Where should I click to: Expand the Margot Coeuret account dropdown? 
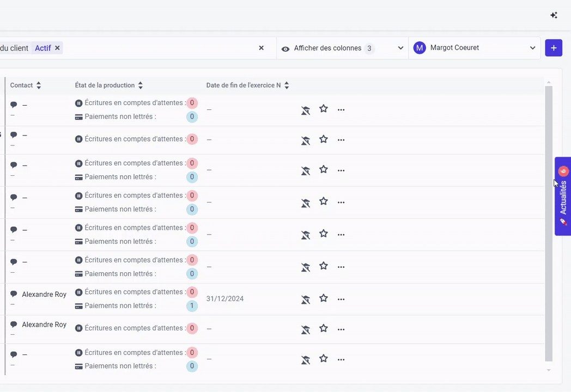pyautogui.click(x=532, y=47)
